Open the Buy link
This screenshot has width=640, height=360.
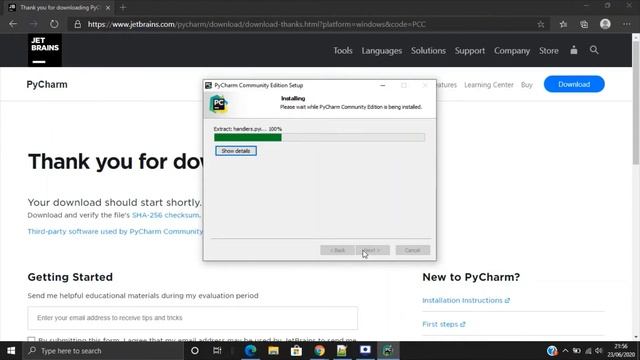[527, 85]
